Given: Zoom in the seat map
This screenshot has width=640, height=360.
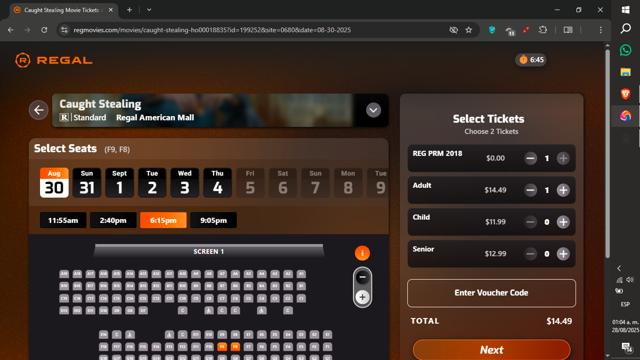Looking at the screenshot, I should point(362,297).
